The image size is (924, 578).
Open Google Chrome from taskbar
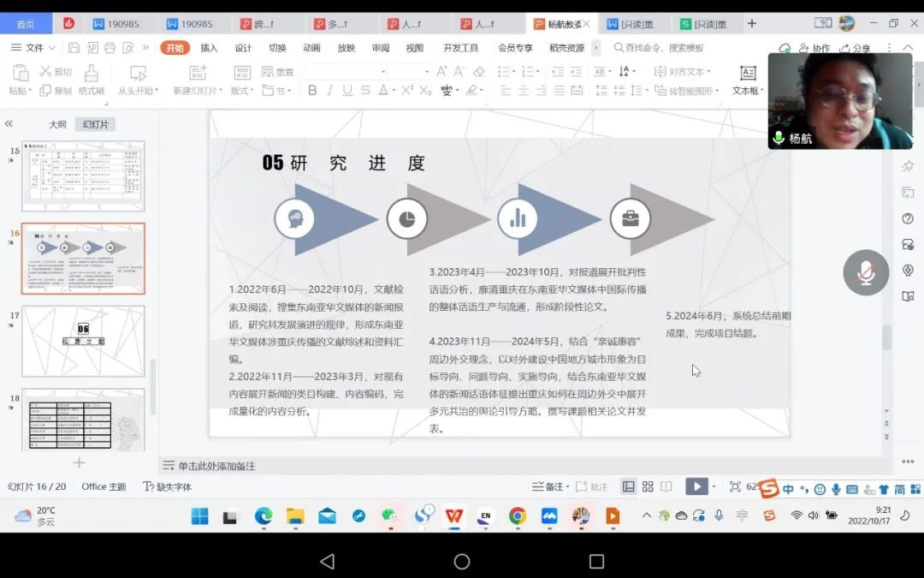pos(518,516)
